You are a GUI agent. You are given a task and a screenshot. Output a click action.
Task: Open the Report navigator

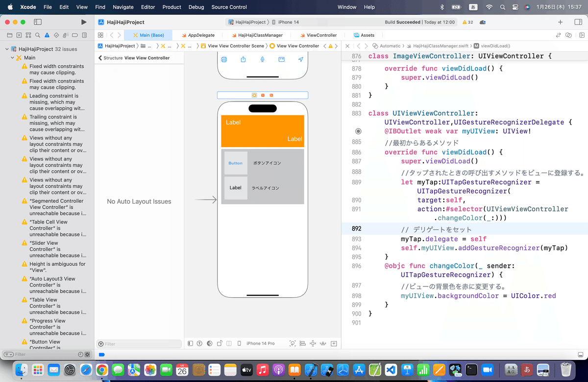point(84,35)
